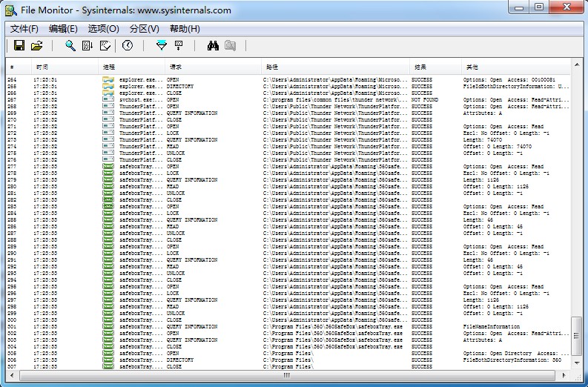Screen dimensions: 588x387
Task: Toggle the autoscroll toolbar icon
Action: tap(87, 46)
